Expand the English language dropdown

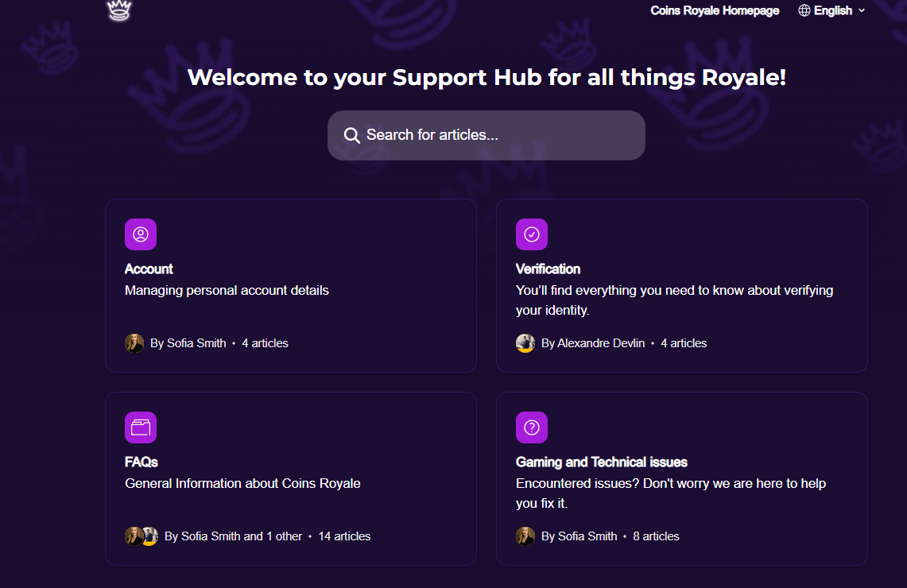(832, 10)
